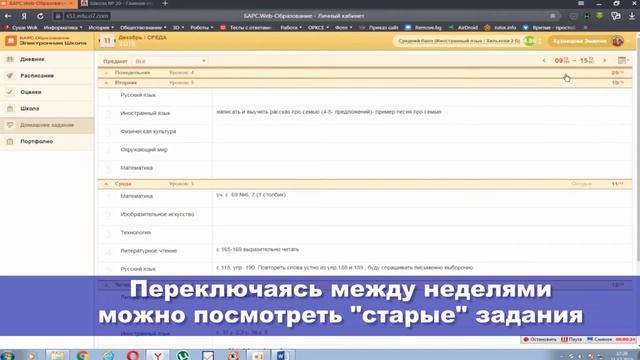Click the Литературное чтение subject row
The height and width of the screenshot is (360, 640).
pyautogui.click(x=364, y=251)
